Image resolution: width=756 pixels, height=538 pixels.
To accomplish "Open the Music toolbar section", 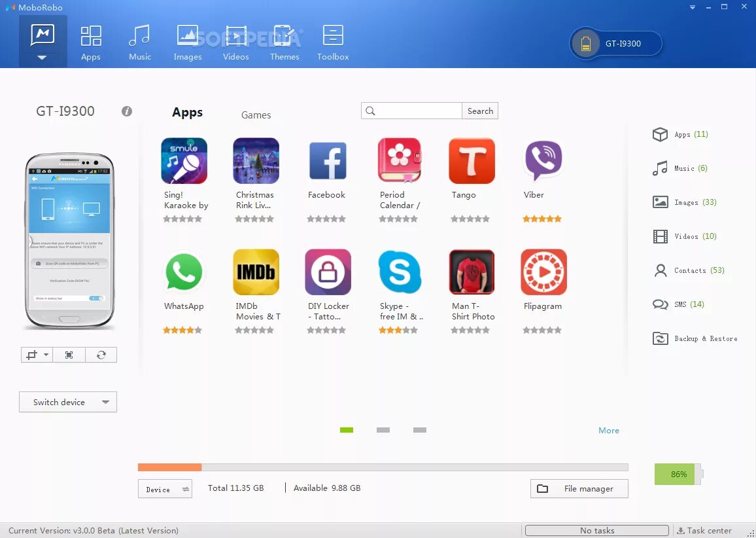I will pyautogui.click(x=140, y=43).
